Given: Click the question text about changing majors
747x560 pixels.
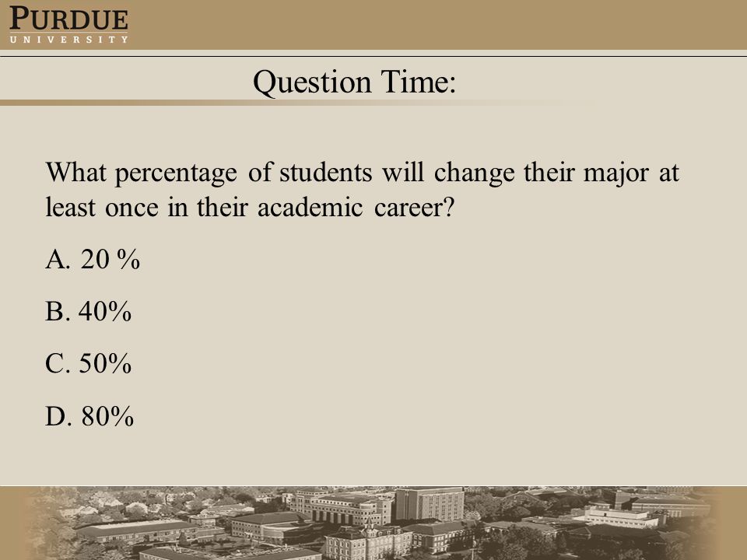Looking at the screenshot, I should [x=362, y=190].
